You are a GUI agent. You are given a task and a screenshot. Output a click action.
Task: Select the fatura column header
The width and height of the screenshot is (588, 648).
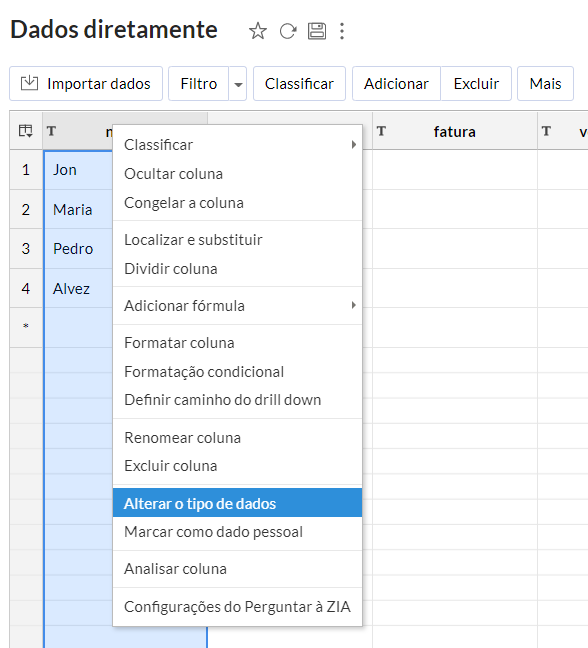click(455, 131)
